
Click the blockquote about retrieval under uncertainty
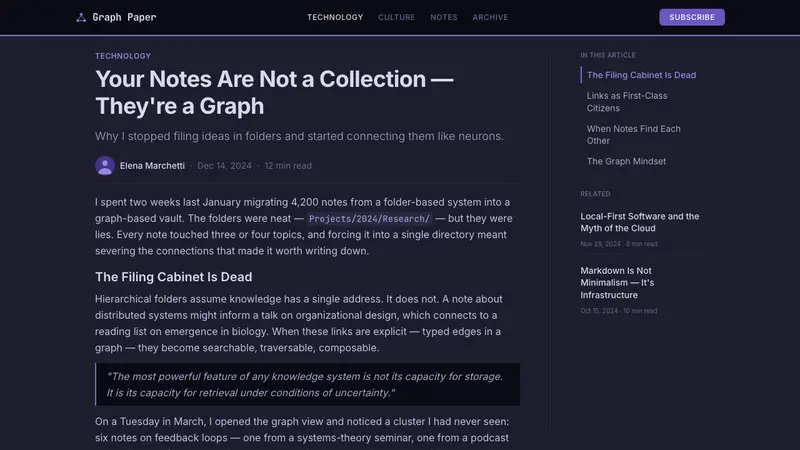click(307, 385)
